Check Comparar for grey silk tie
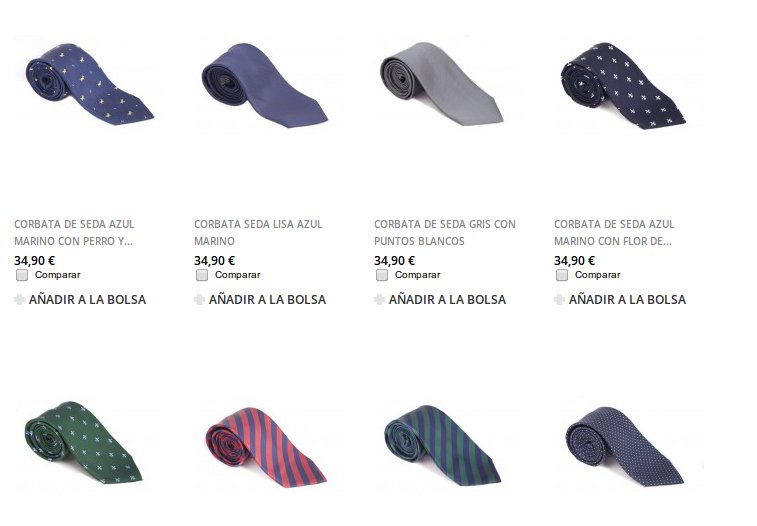This screenshot has height=526, width=757. (x=382, y=275)
